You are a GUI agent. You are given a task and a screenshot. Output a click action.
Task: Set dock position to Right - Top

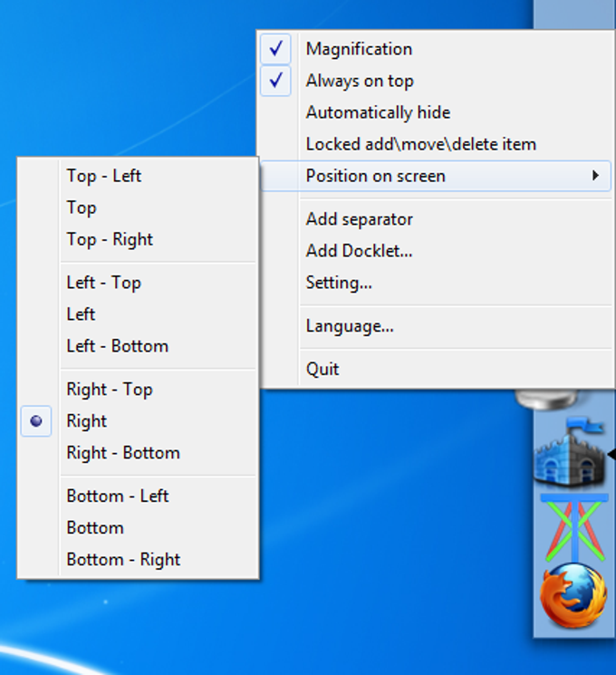(x=138, y=390)
